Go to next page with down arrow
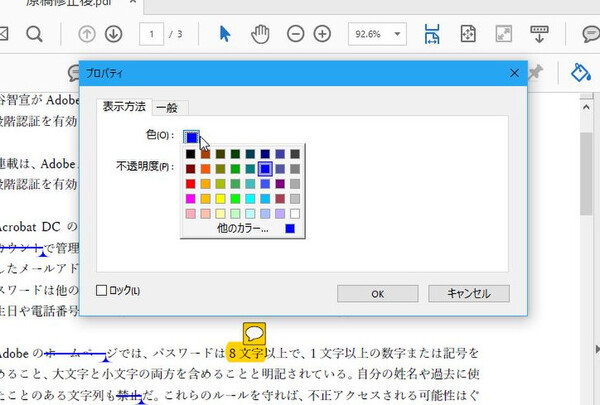Image resolution: width=600 pixels, height=405 pixels. pos(114,34)
